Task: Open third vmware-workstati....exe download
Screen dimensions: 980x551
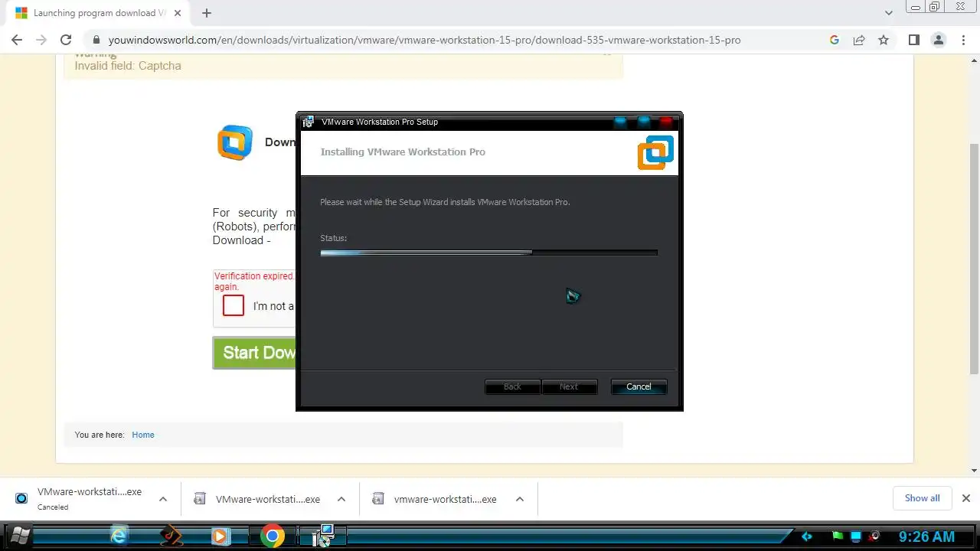Action: click(435, 499)
